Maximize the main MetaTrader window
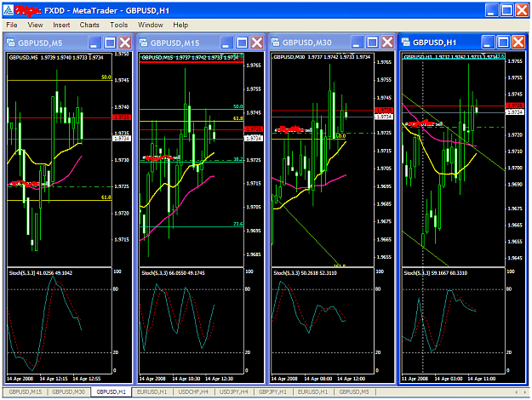 (x=507, y=10)
